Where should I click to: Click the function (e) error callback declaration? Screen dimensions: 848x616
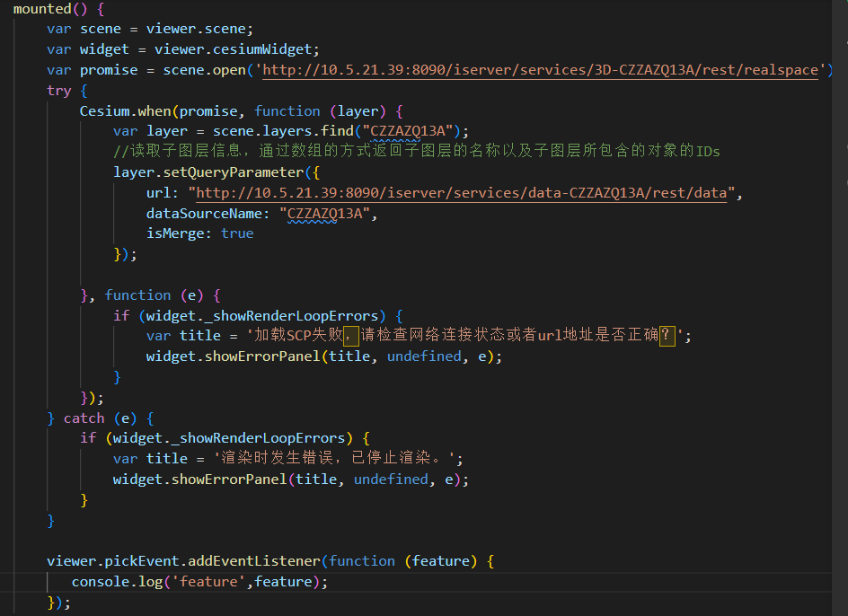(155, 295)
